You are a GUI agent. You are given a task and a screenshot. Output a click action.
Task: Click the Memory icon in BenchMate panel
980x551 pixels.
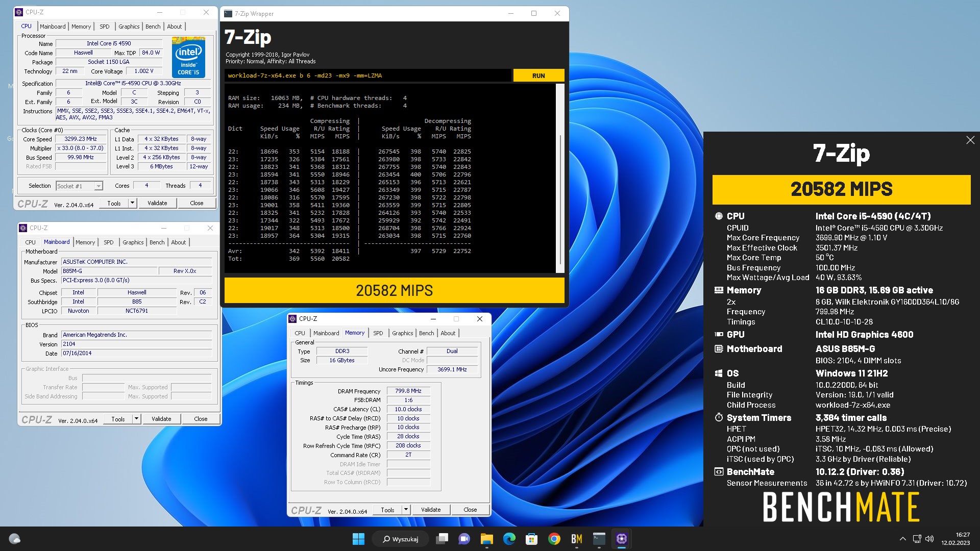point(719,290)
